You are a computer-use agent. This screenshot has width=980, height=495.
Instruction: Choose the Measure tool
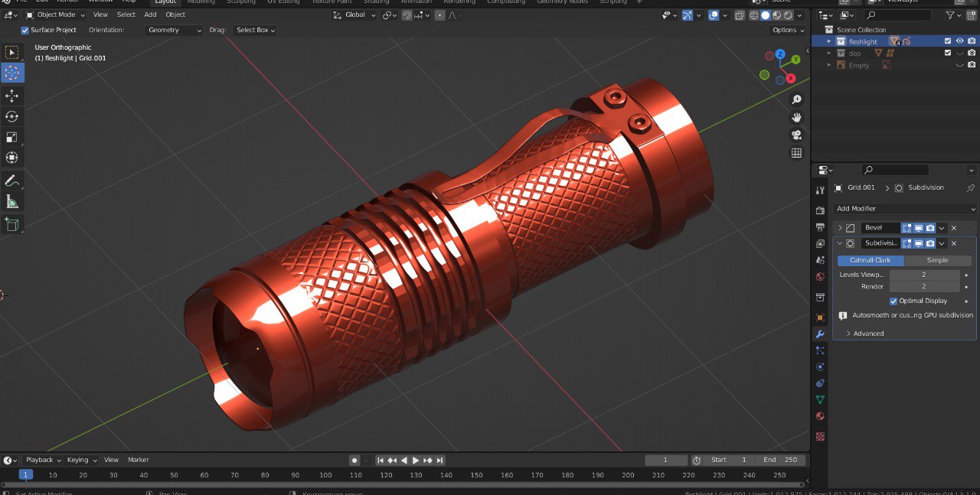click(x=12, y=202)
